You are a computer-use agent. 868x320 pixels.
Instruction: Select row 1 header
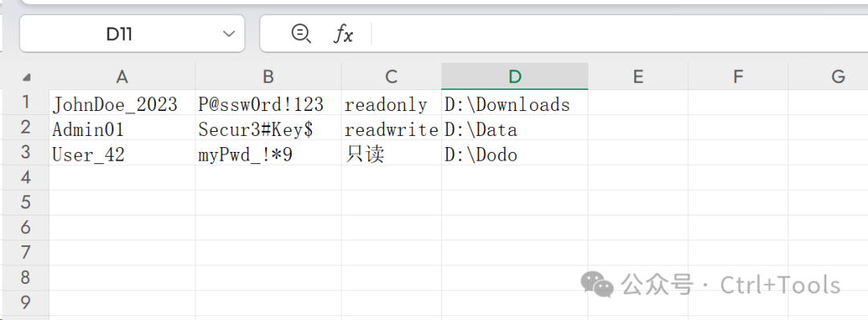pyautogui.click(x=25, y=102)
